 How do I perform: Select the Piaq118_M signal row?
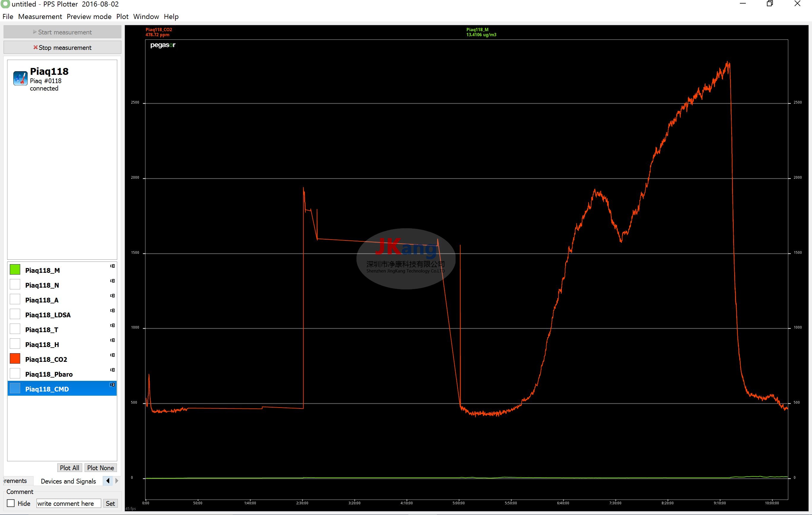(x=62, y=270)
